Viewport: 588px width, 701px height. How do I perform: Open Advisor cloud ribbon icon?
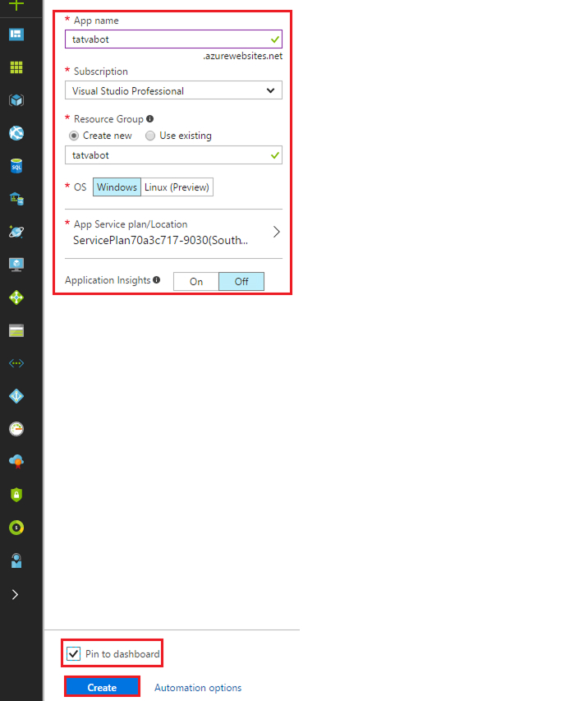(16, 462)
